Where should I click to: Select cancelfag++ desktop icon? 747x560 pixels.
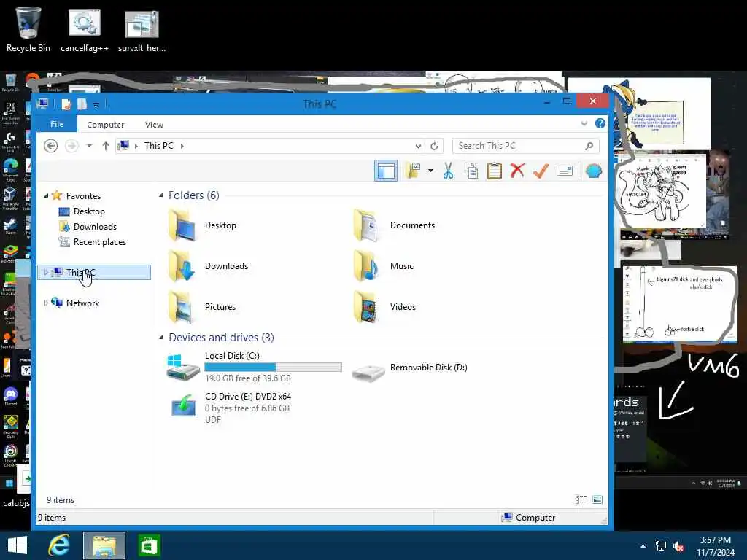[x=85, y=29]
